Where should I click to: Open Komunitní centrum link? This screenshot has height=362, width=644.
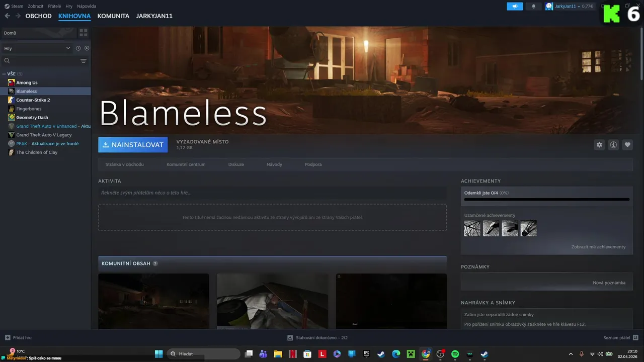[186, 164]
